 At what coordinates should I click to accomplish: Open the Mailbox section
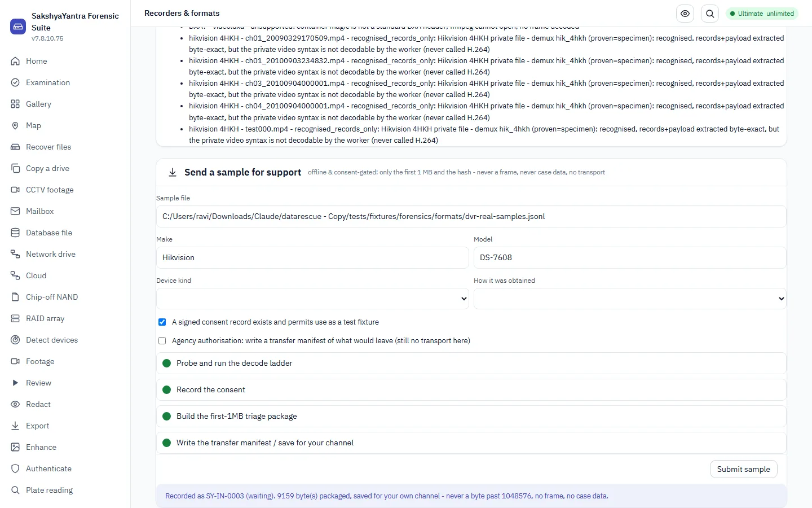click(65, 211)
